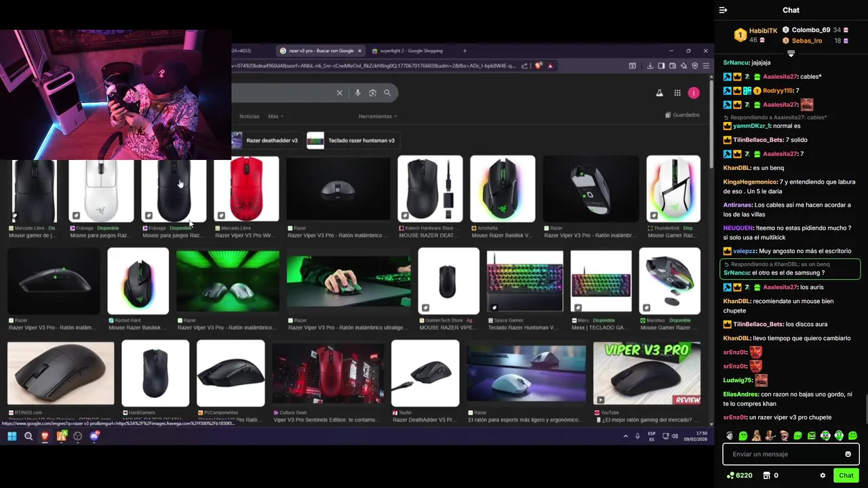Open the volume control in system tray
868x488 pixels.
pos(675,436)
